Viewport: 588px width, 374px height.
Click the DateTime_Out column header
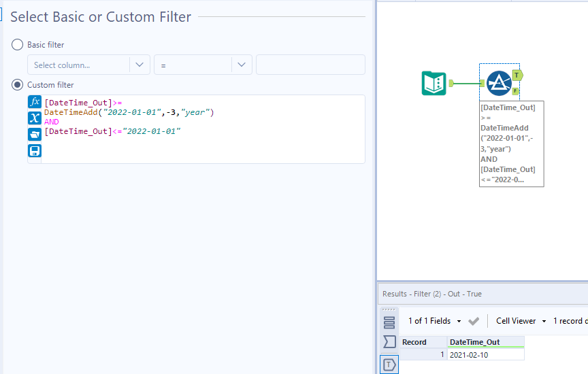coord(486,342)
